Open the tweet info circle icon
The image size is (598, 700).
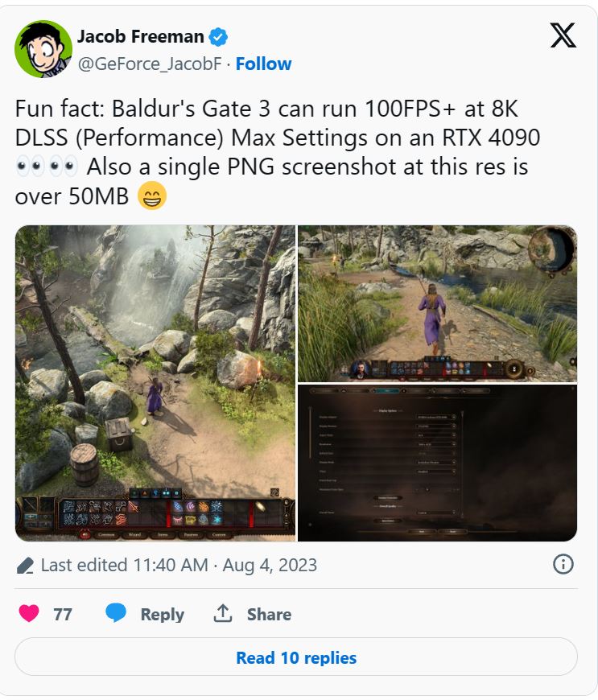click(x=563, y=564)
